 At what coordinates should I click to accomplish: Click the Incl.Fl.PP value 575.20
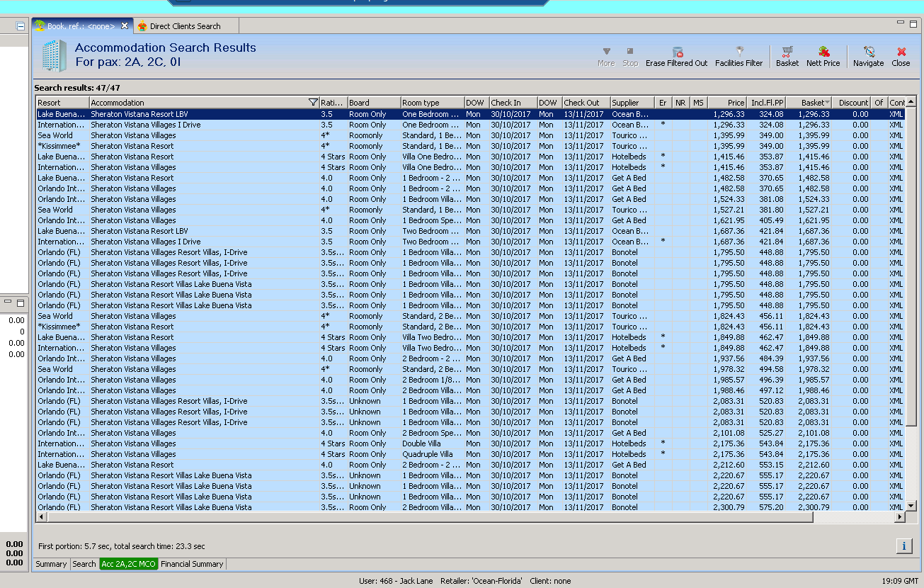[771, 507]
